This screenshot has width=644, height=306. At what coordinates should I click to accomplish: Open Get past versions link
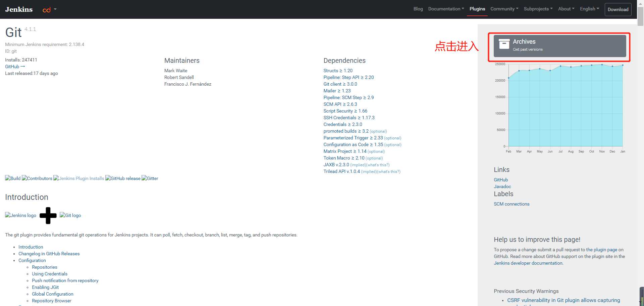tap(528, 50)
